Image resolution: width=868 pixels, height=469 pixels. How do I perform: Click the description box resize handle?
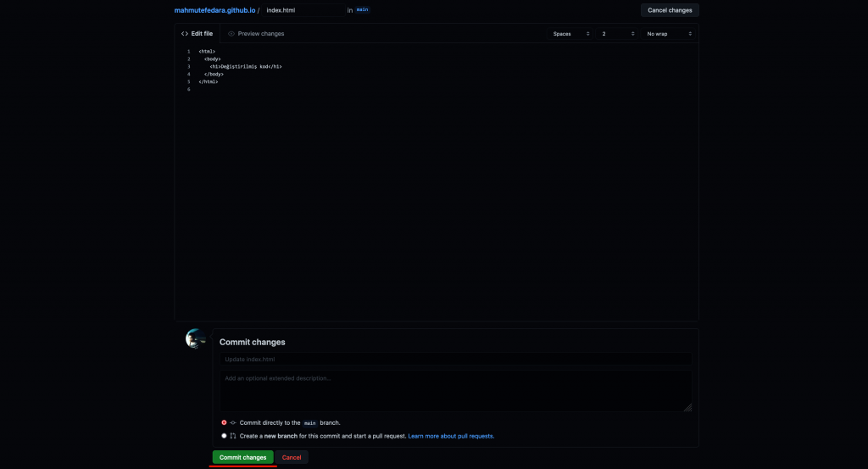click(687, 408)
